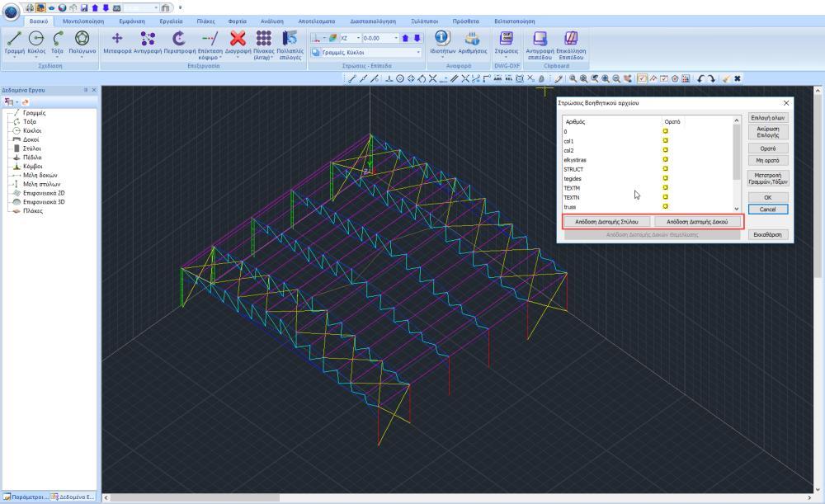This screenshot has height=504, width=825.
Task: Switch to the Διαστασιολόγηση ribbon tab
Action: click(x=373, y=21)
